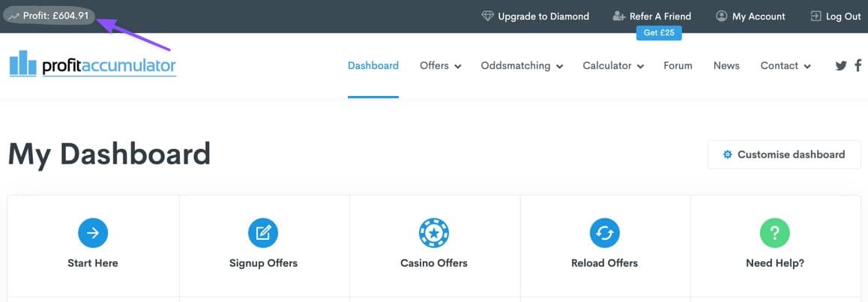Expand the Oddsmatching dropdown chevron
The image size is (868, 302).
(x=560, y=67)
